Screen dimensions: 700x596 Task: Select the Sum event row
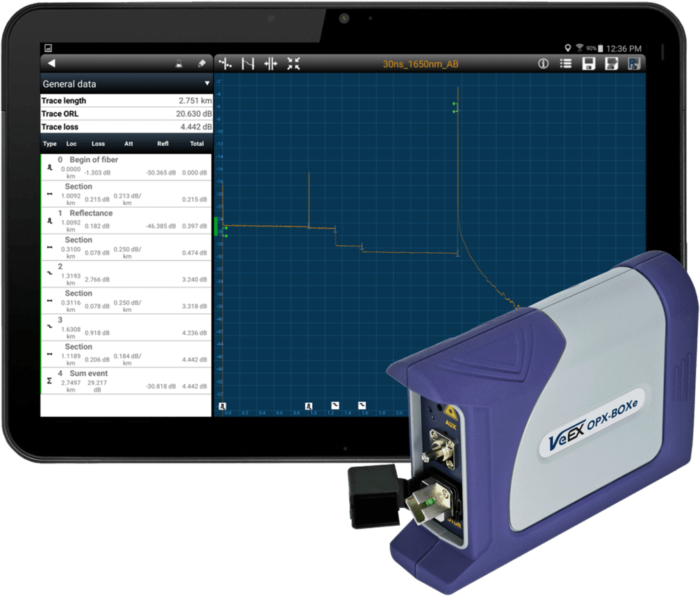point(125,381)
